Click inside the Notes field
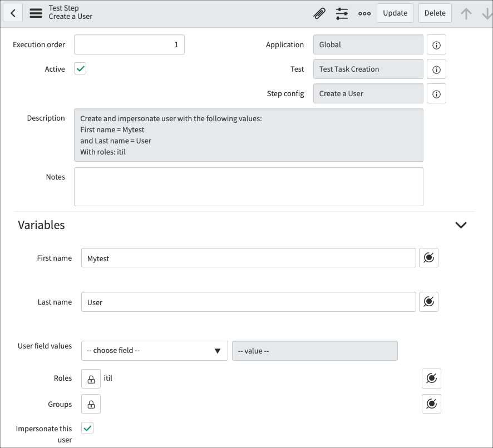Screen dimensions: 493x448 tap(248, 186)
